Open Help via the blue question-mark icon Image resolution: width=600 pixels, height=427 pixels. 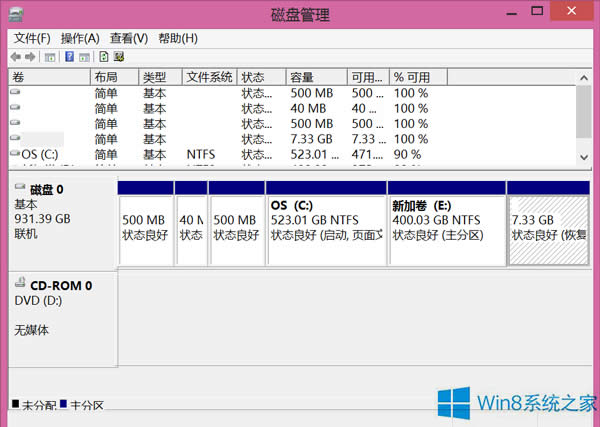(x=70, y=57)
